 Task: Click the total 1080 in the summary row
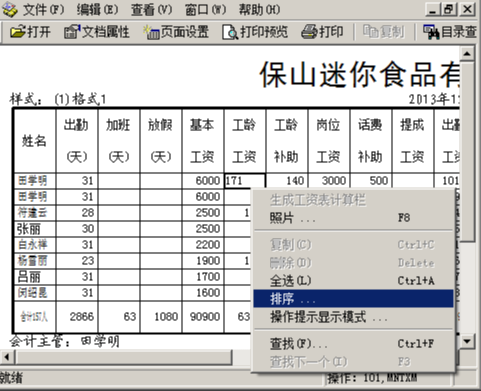(x=166, y=317)
